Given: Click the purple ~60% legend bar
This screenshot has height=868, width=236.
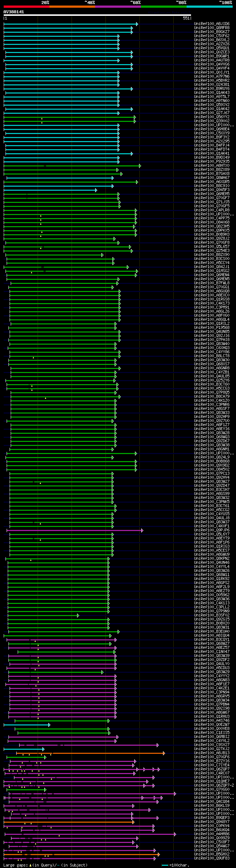Looking at the screenshot, I should pyautogui.click(x=118, y=6).
